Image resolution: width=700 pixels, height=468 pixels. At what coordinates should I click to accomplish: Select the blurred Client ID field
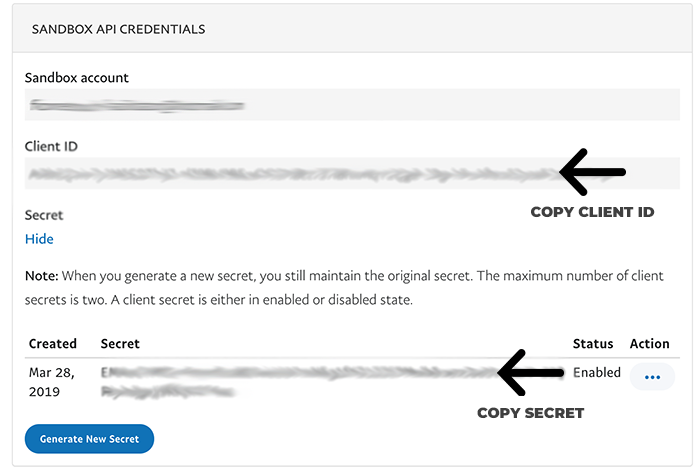pyautogui.click(x=352, y=173)
